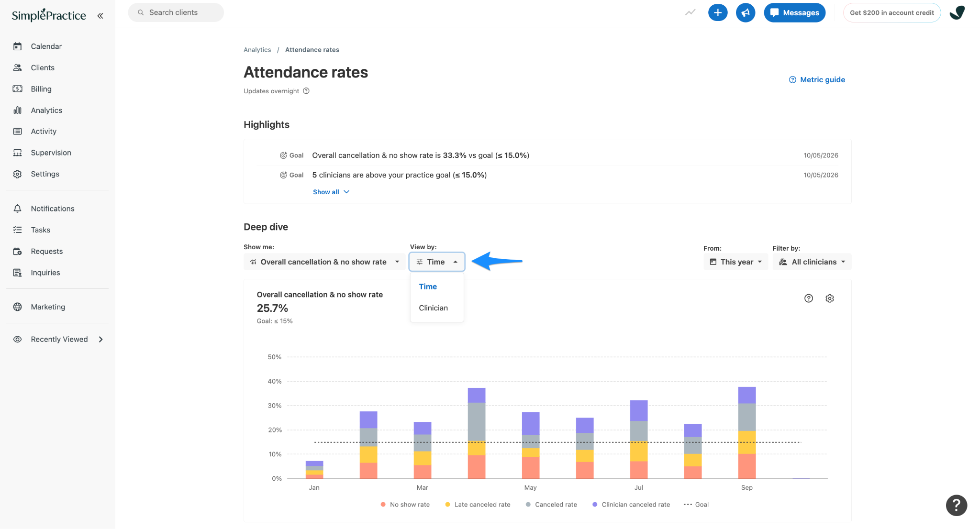Open Settings from sidebar
Viewport: 980px width, 529px height.
click(x=45, y=174)
